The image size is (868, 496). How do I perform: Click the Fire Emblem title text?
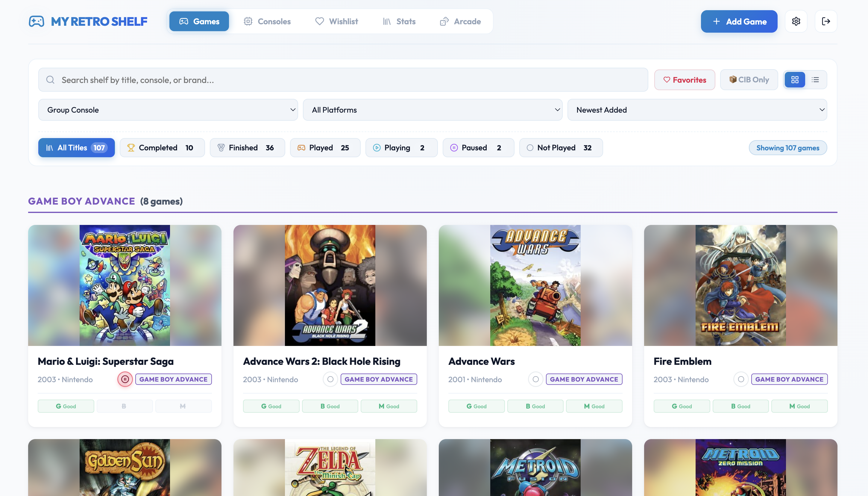(x=682, y=361)
